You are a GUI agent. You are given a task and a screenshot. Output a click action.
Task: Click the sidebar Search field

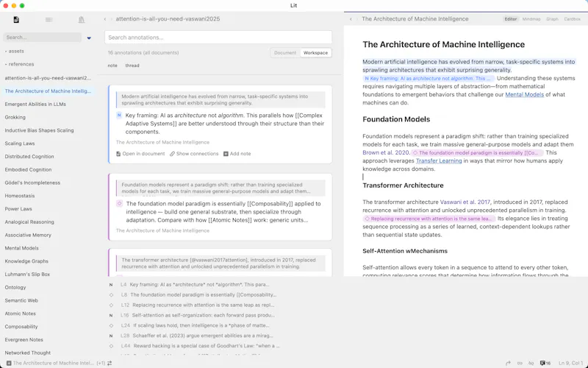point(42,38)
